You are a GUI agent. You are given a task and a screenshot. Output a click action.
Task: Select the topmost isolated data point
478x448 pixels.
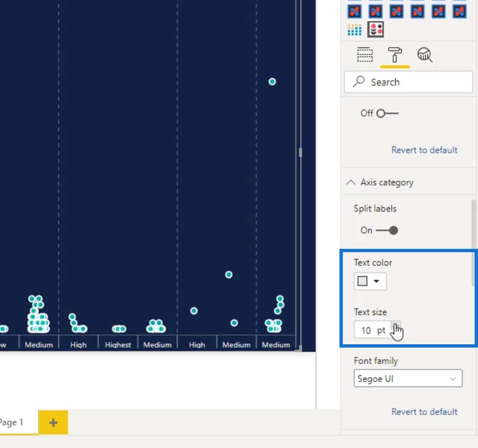tap(272, 82)
